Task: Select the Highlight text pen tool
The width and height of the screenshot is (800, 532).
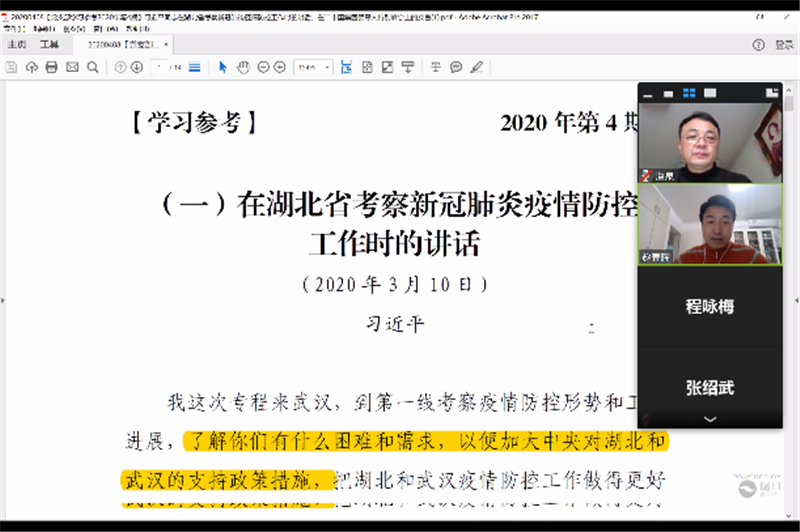Action: [477, 67]
